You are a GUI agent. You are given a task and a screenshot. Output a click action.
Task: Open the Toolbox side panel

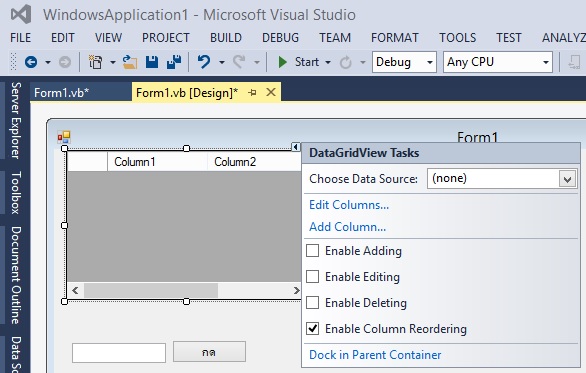coord(15,193)
